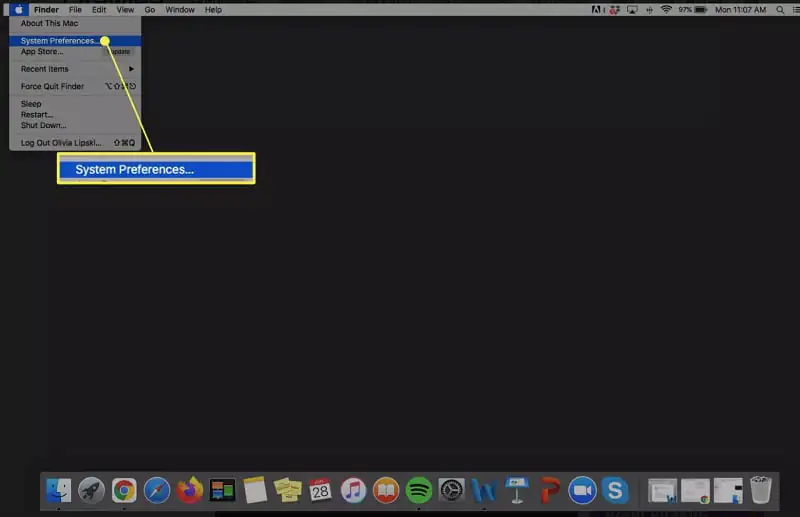This screenshot has width=800, height=517.
Task: Open the Help menu
Action: (213, 10)
